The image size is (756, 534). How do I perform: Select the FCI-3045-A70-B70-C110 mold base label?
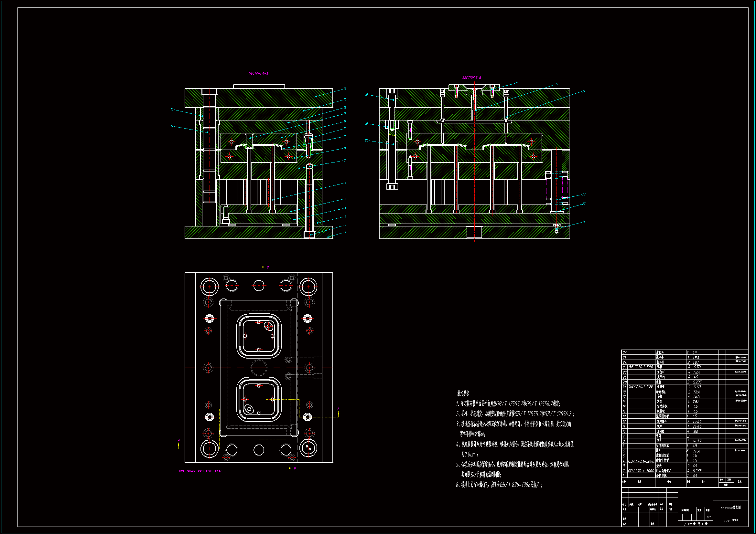(x=200, y=471)
